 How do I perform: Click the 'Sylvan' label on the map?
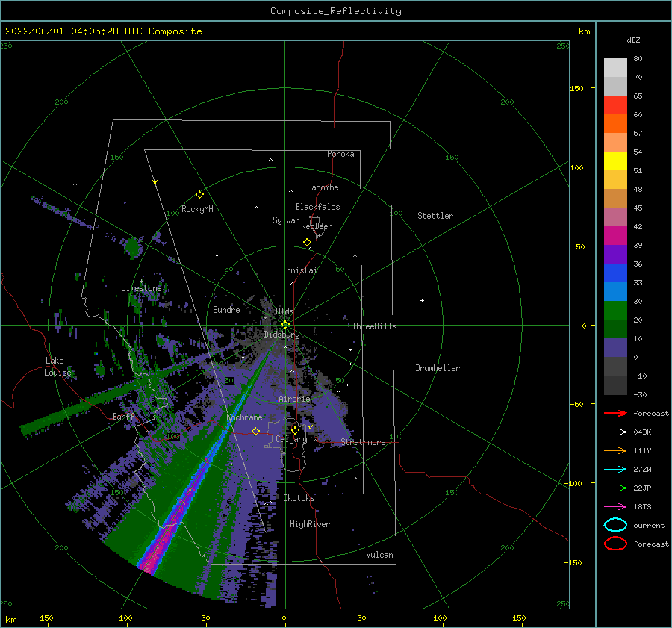[x=286, y=220]
